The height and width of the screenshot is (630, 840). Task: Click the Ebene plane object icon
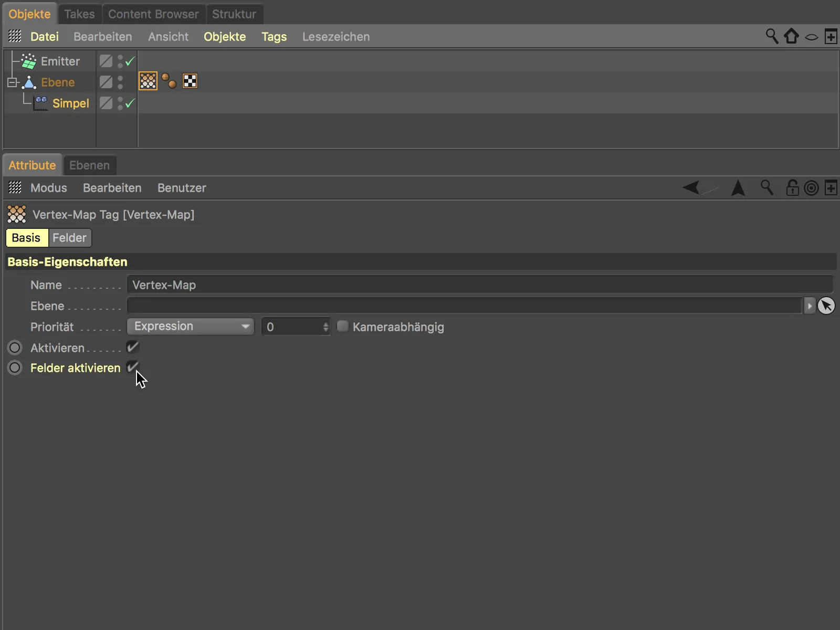pos(29,82)
